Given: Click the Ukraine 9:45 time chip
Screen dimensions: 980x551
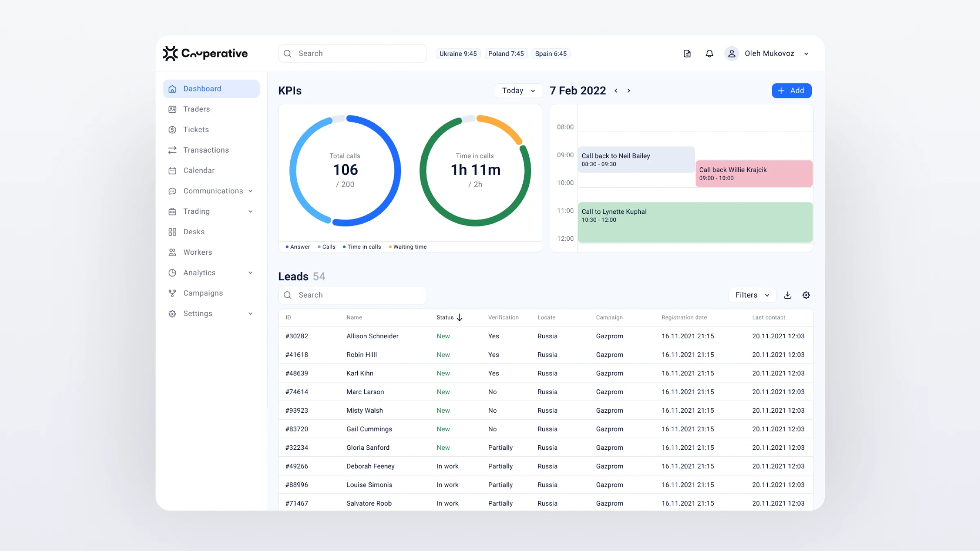Looking at the screenshot, I should pyautogui.click(x=458, y=53).
